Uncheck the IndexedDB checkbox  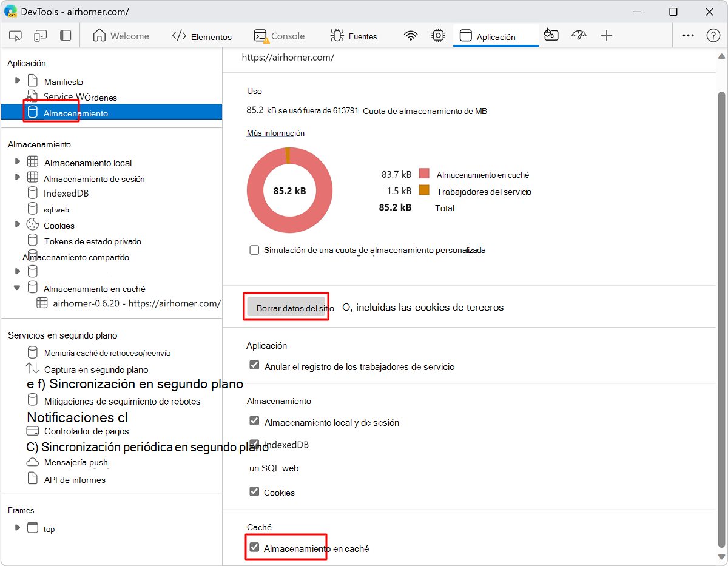click(254, 444)
